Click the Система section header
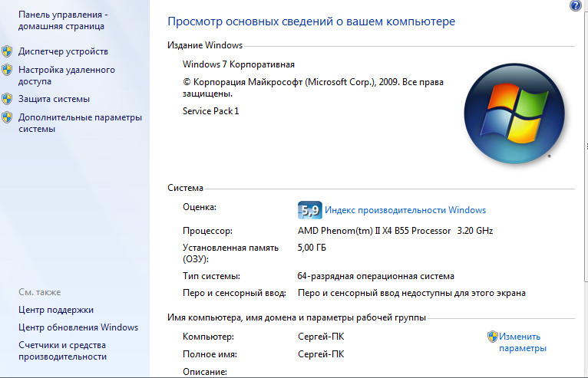The image size is (588, 378). coord(185,188)
